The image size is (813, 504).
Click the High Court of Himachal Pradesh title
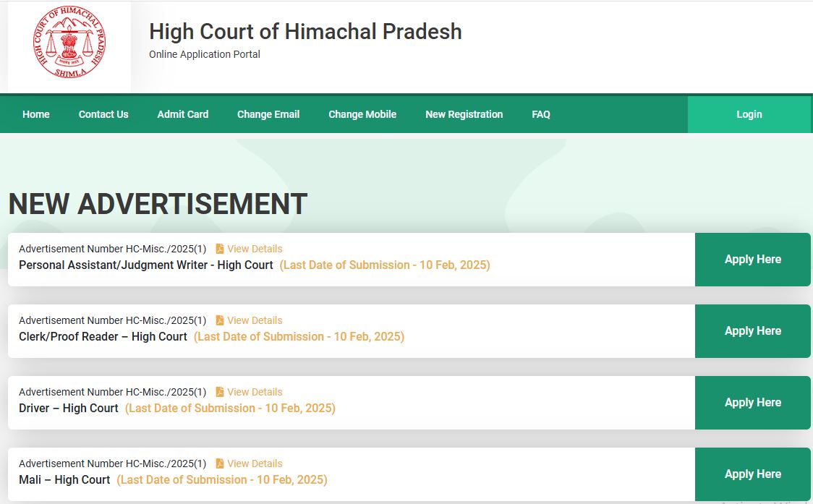tap(305, 32)
